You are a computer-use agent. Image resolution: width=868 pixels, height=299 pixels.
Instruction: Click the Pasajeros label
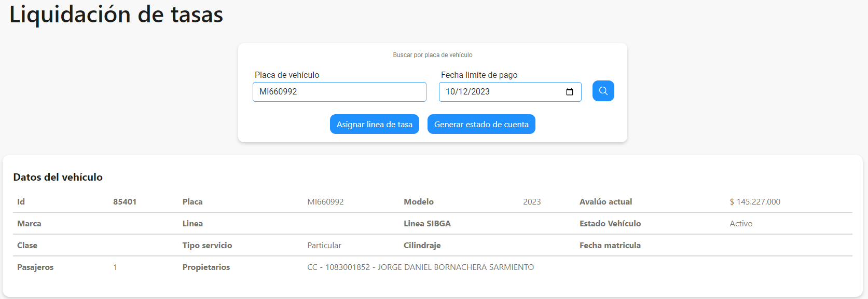(x=35, y=267)
